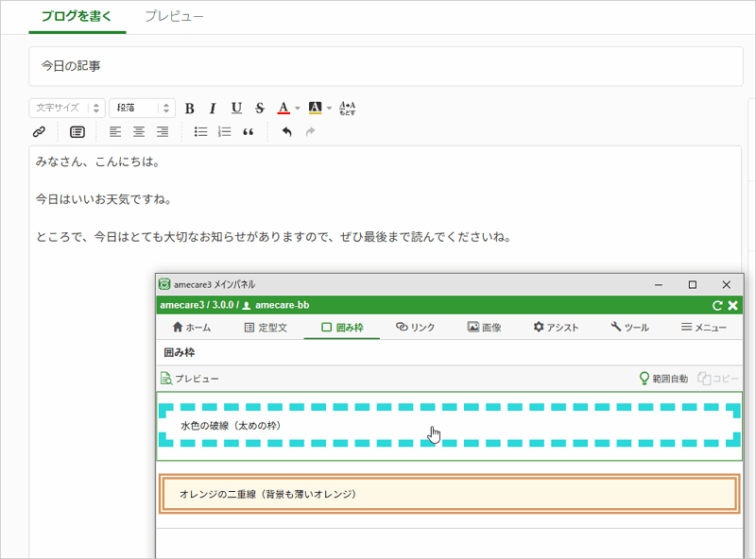Apply italic formatting
This screenshot has width=756, height=559.
point(213,108)
